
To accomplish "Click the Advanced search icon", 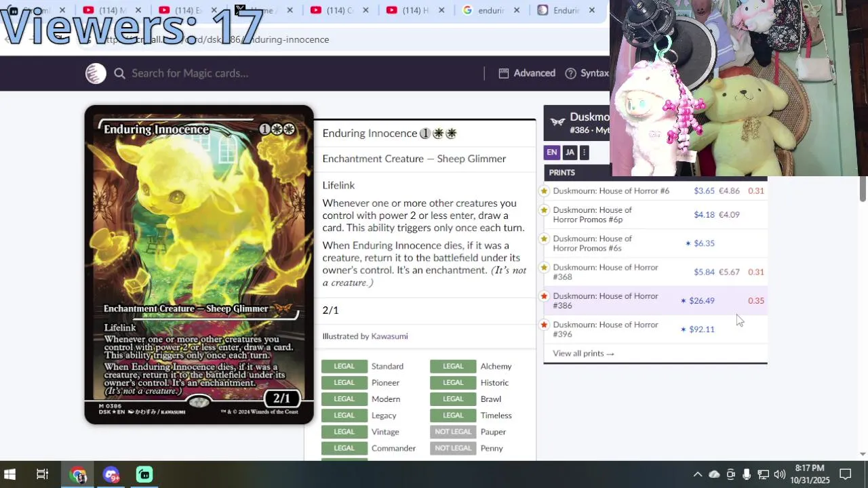I will pos(503,73).
